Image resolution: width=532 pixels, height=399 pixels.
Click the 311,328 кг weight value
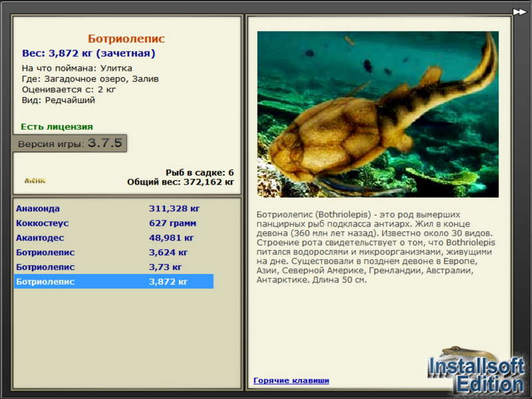(x=174, y=208)
